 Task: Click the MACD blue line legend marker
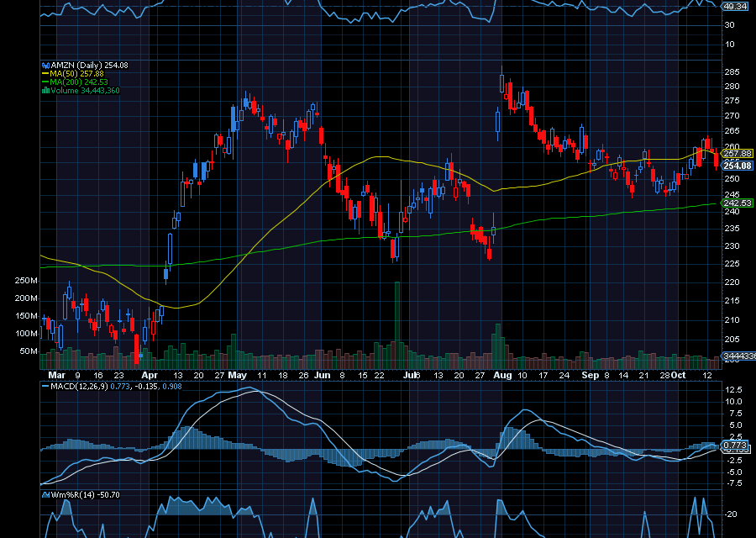(46, 387)
